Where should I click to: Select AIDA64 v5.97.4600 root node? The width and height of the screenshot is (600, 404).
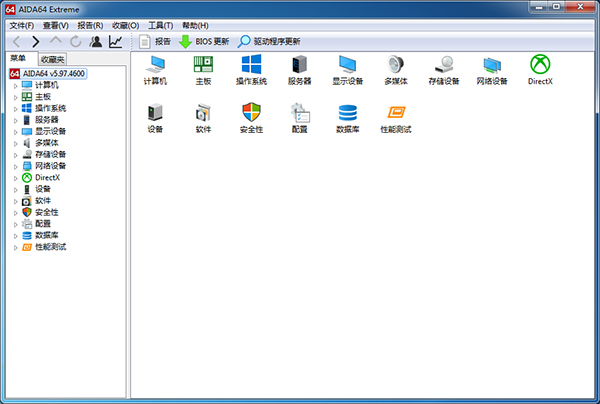56,74
